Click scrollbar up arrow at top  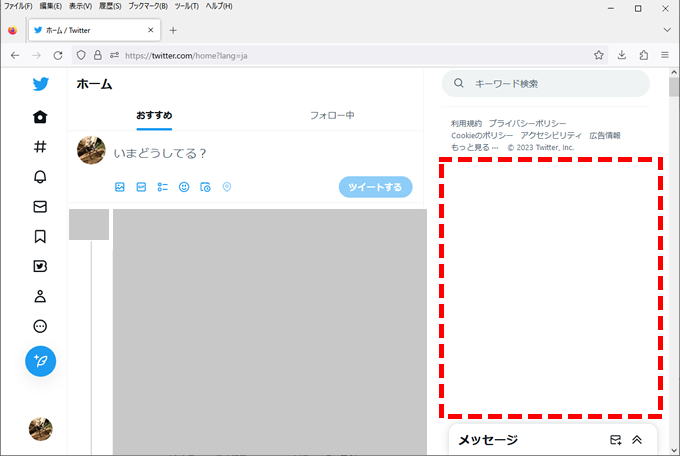[673, 72]
